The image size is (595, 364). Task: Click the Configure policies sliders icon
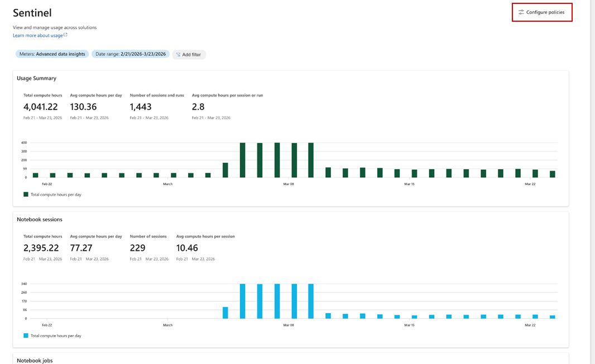coord(521,12)
